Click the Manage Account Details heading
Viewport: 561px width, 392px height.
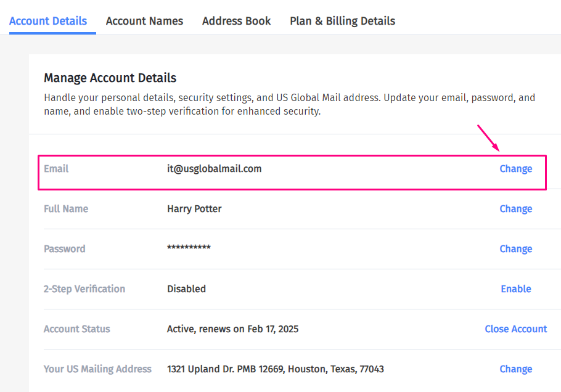point(110,78)
